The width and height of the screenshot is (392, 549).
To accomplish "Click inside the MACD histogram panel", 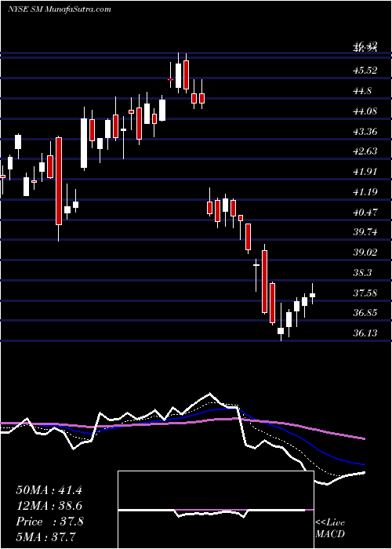I will (216, 510).
